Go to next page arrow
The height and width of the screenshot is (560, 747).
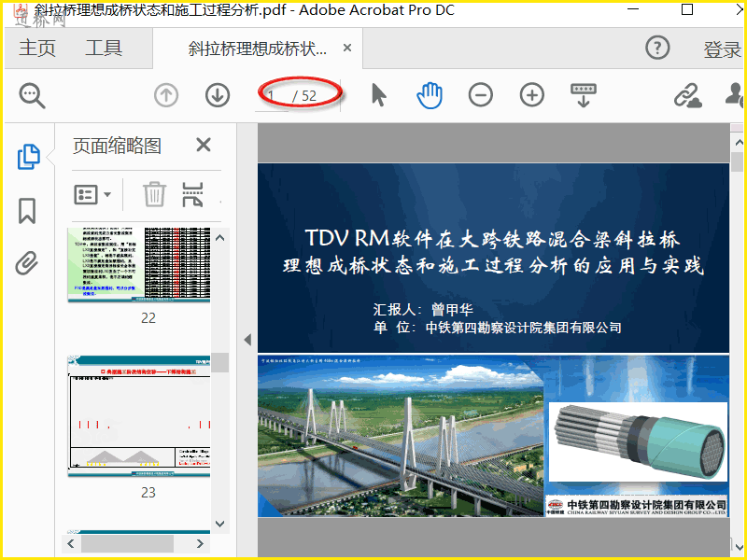[218, 95]
